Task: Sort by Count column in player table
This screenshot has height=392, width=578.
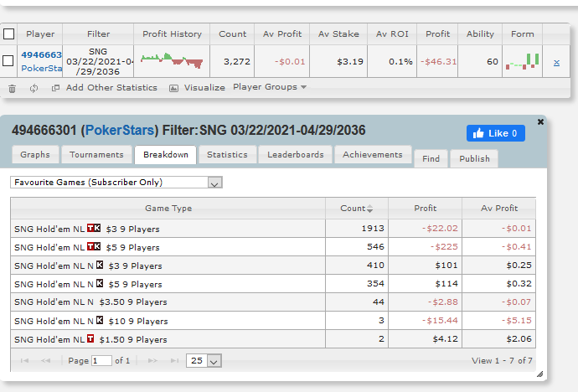Action: 232,34
